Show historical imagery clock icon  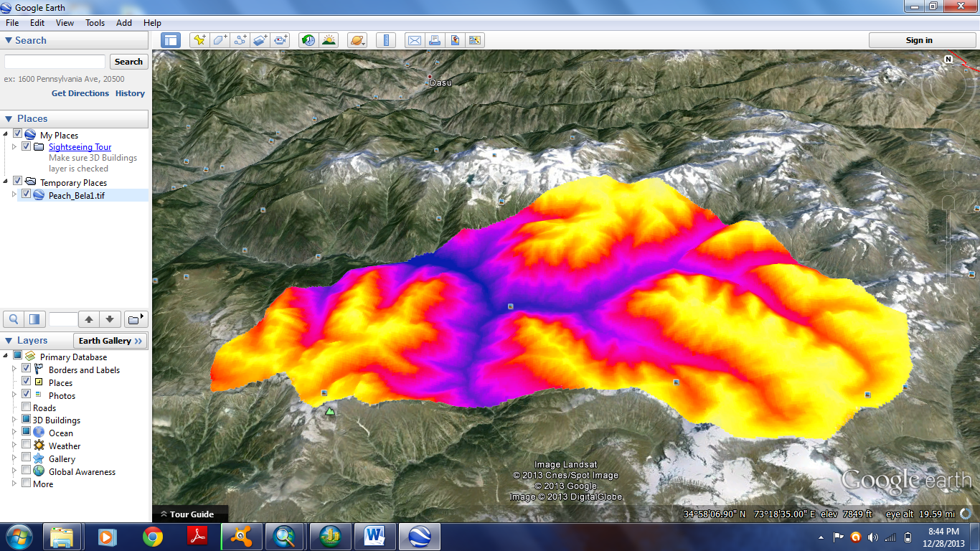tap(308, 40)
